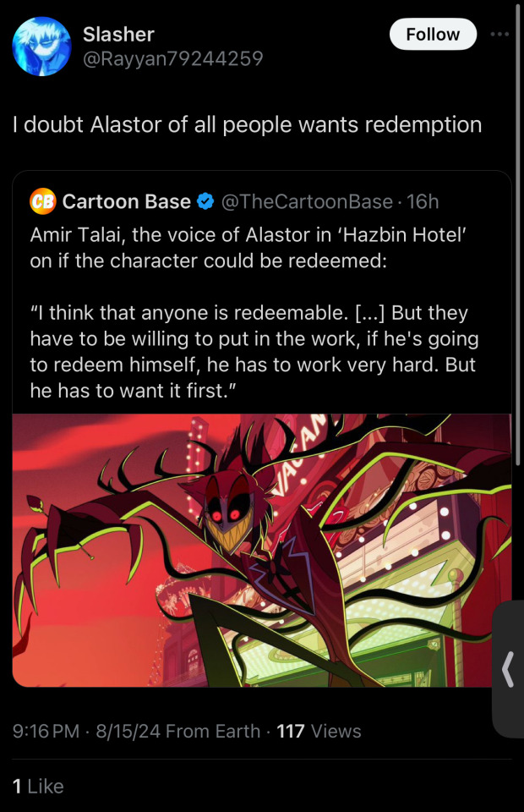This screenshot has width=524, height=812.
Task: Expand the side panel arrow handle
Action: tap(507, 669)
